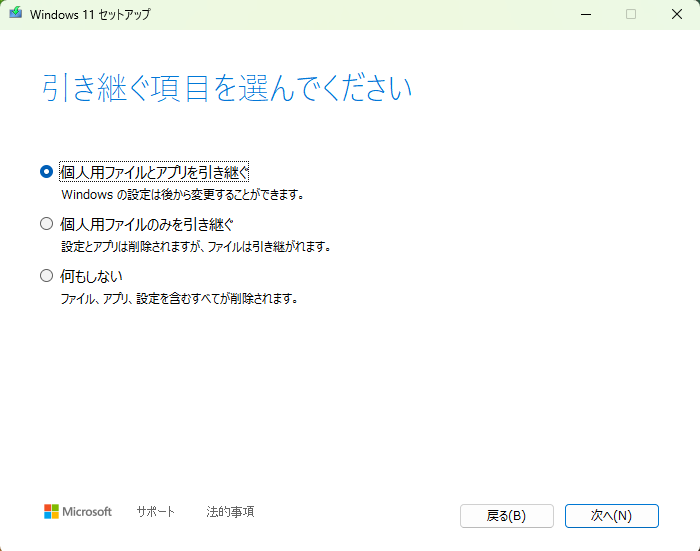The image size is (700, 551).
Task: Click the title text Windows 11 セットアップ
Action: pyautogui.click(x=90, y=14)
